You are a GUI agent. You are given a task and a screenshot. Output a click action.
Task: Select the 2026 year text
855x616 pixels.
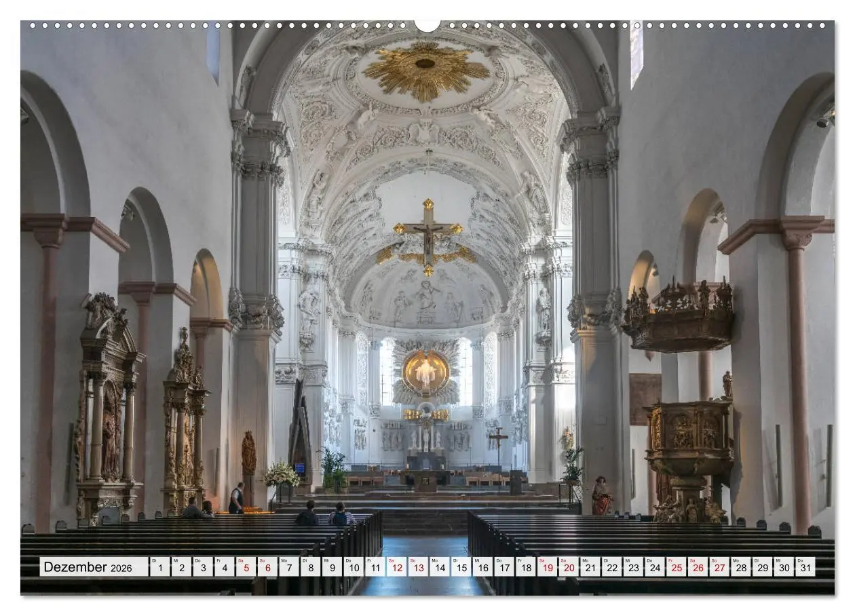coord(122,569)
